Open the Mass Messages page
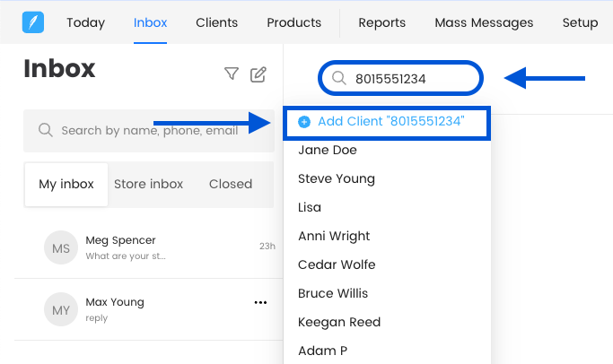 tap(484, 22)
